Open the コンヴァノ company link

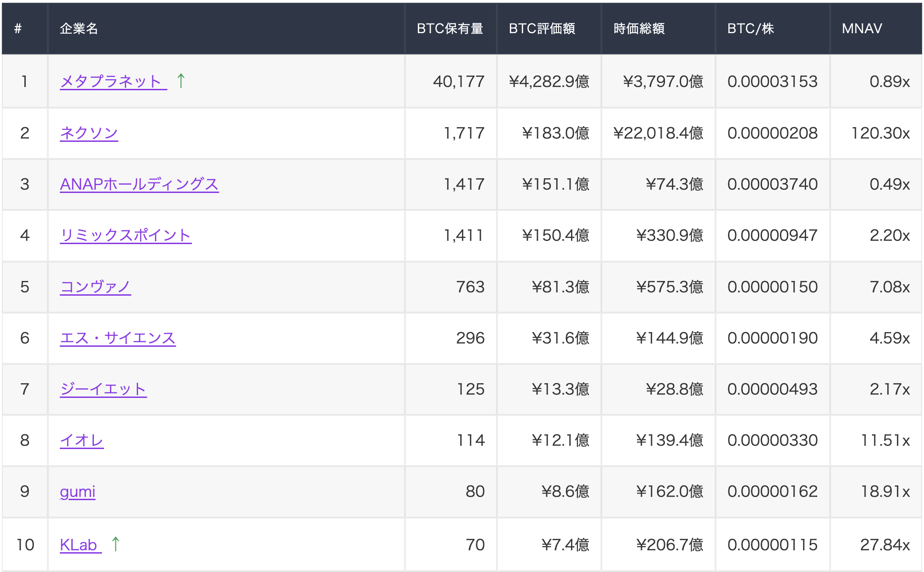pyautogui.click(x=95, y=287)
